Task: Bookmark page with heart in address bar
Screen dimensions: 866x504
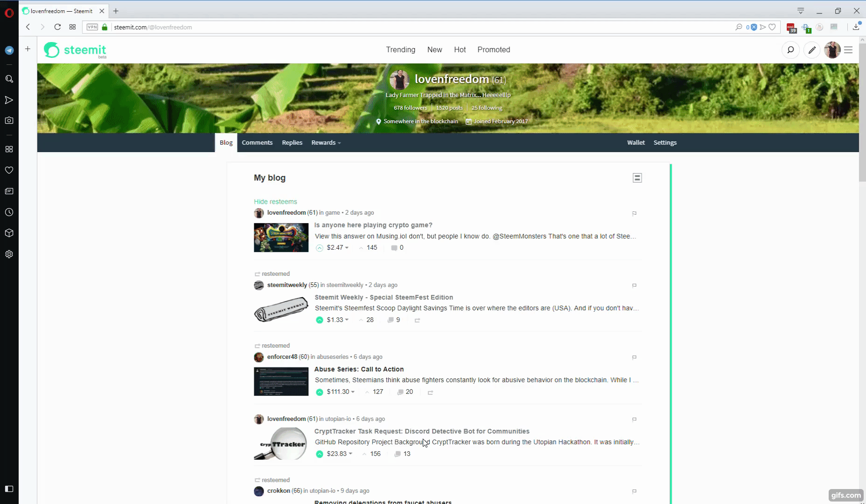Action: (772, 27)
